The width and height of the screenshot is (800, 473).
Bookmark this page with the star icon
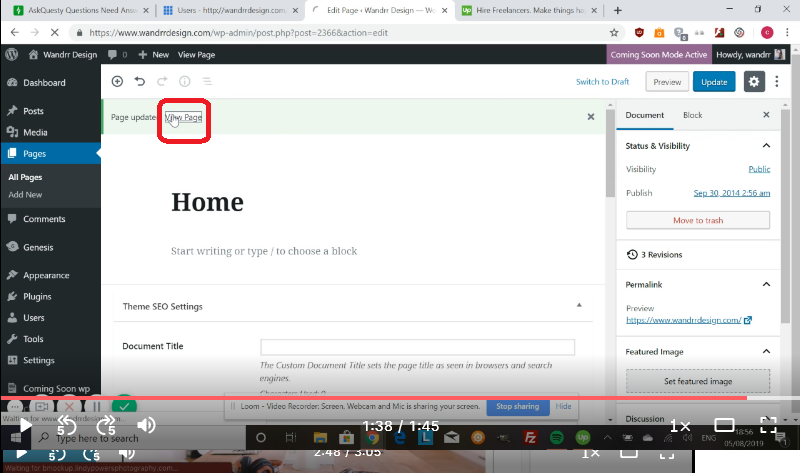pyautogui.click(x=614, y=33)
